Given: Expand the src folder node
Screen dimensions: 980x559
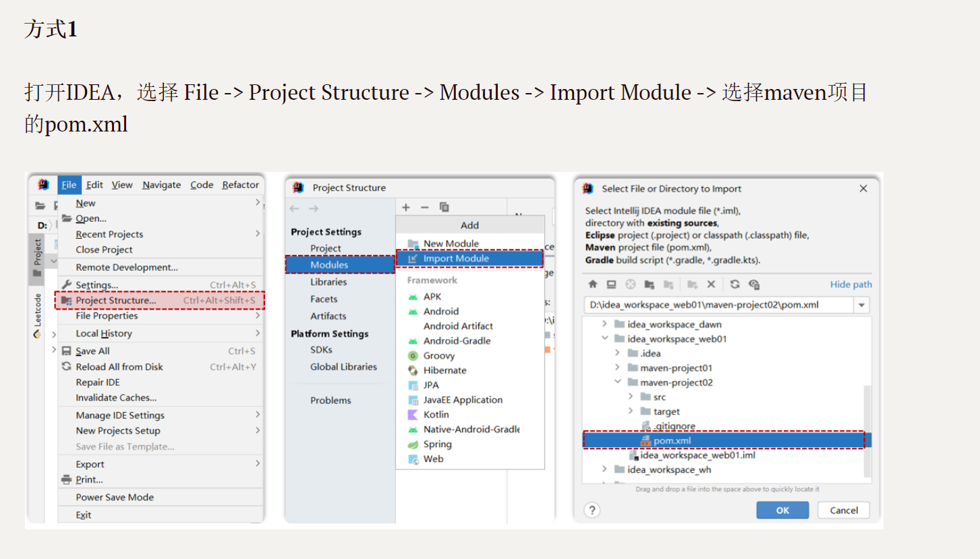Looking at the screenshot, I should (631, 397).
